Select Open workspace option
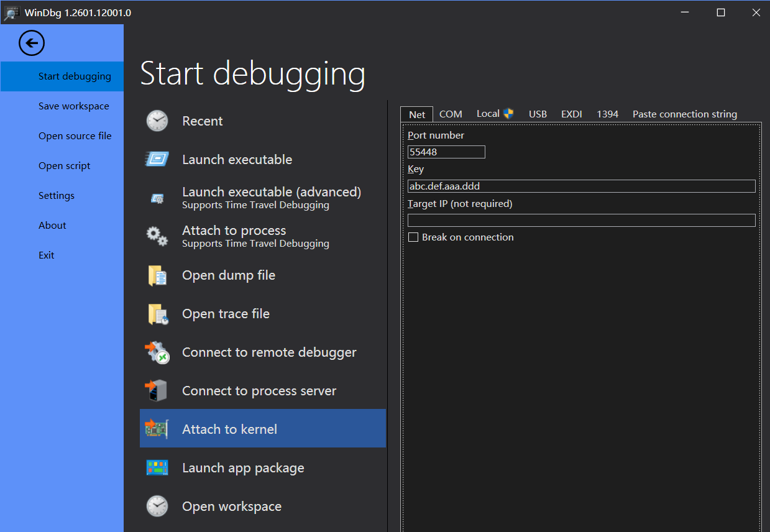The width and height of the screenshot is (770, 532). pyautogui.click(x=263, y=507)
